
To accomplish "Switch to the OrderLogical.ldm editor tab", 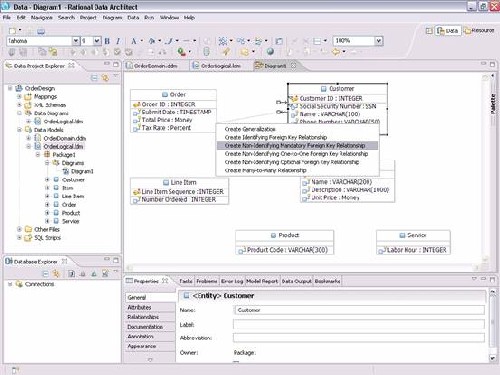I will [221, 66].
